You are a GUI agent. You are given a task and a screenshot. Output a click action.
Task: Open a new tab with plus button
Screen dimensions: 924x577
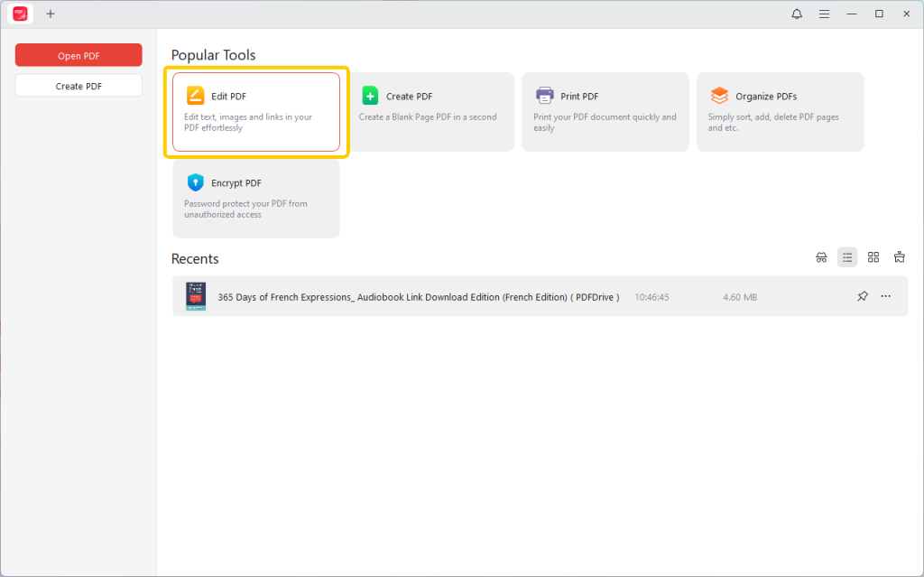[x=51, y=14]
